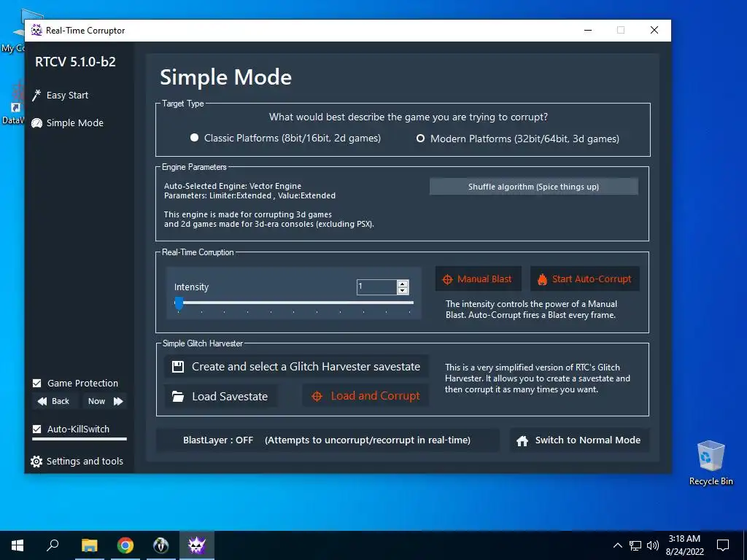Click the Real-Time Corruptor title bar icon

pos(36,31)
